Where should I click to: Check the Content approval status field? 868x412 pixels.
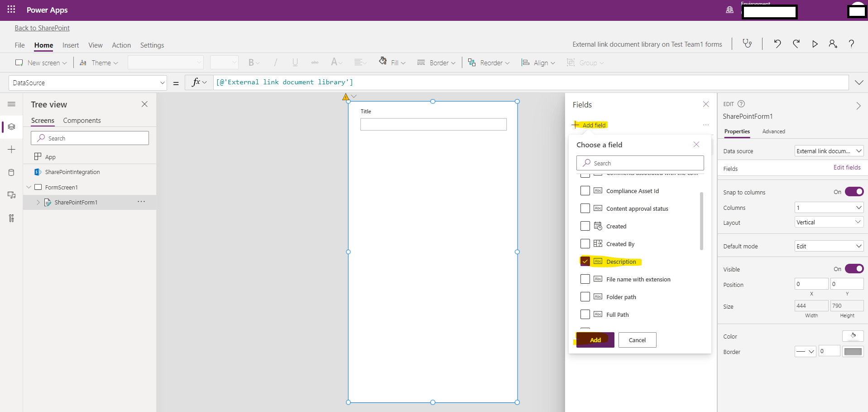(x=585, y=208)
